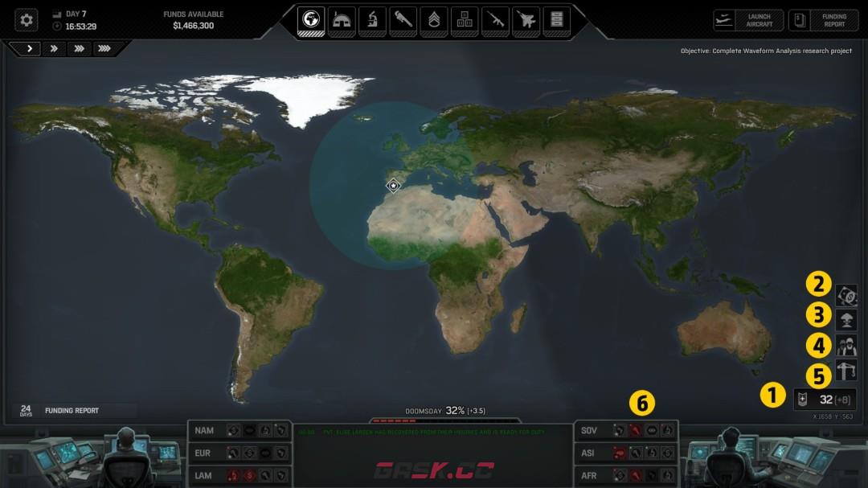Open the Base screen hangar icon
This screenshot has height=488, width=868.
click(x=342, y=20)
